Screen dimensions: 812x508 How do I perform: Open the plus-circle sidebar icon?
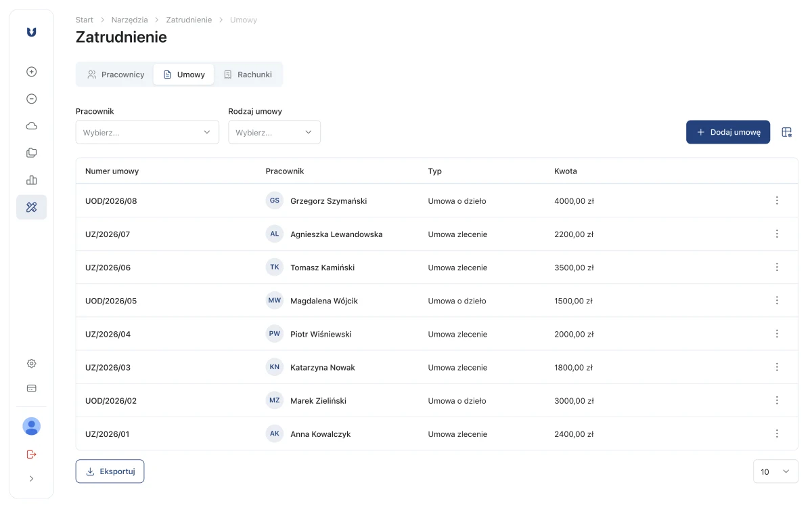click(31, 72)
